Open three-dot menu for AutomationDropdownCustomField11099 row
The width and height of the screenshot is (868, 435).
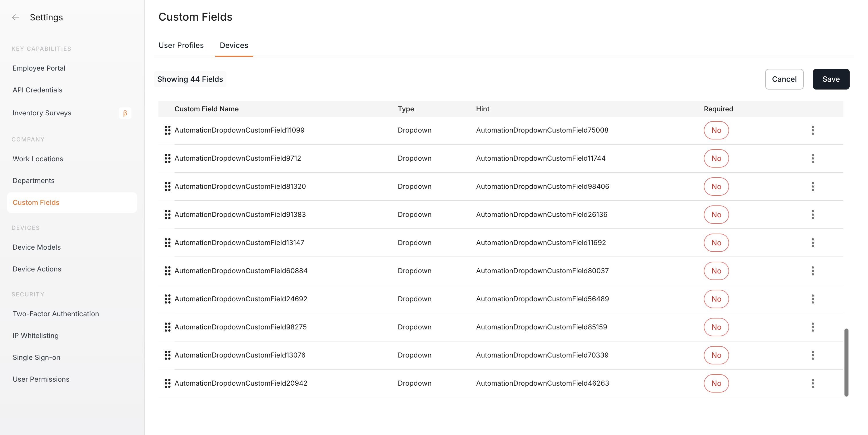click(813, 130)
